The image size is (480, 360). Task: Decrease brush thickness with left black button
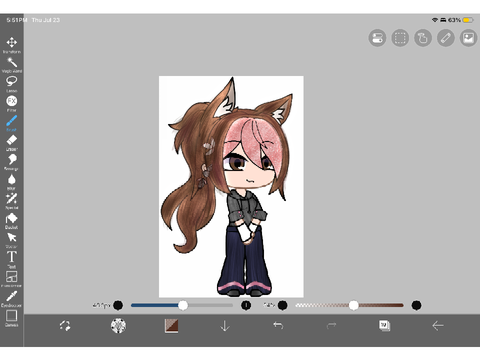(x=118, y=305)
